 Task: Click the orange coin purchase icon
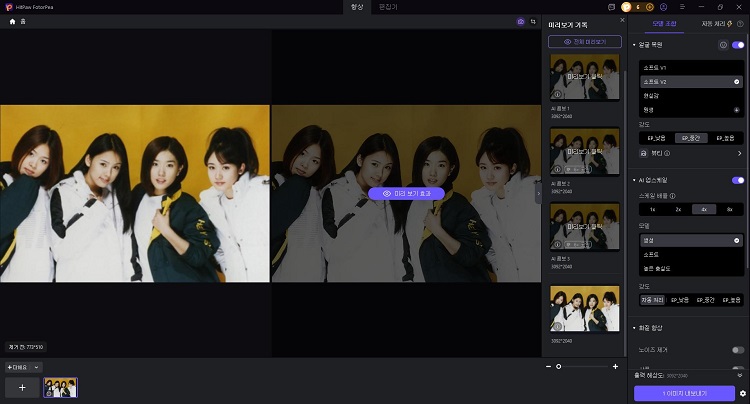(x=650, y=7)
